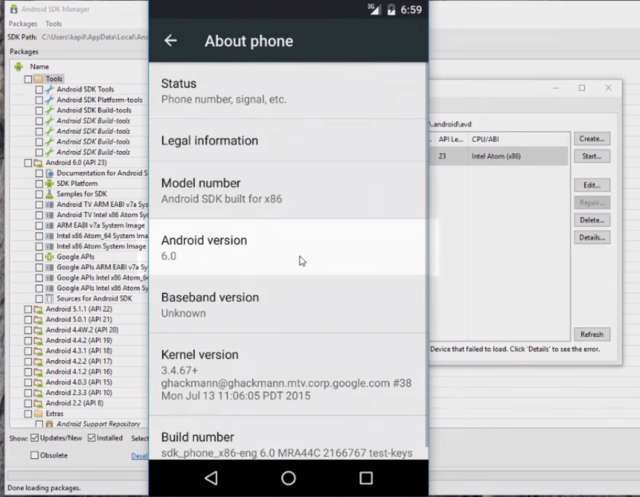The width and height of the screenshot is (640, 497).
Task: Open the Status entry in About phone
Action: click(287, 91)
